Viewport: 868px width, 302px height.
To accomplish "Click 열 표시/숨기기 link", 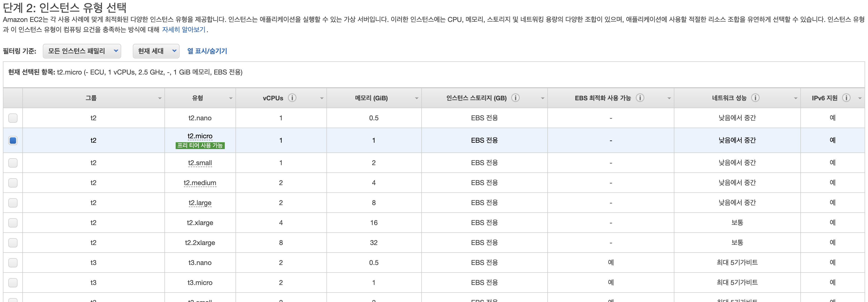I will point(207,51).
